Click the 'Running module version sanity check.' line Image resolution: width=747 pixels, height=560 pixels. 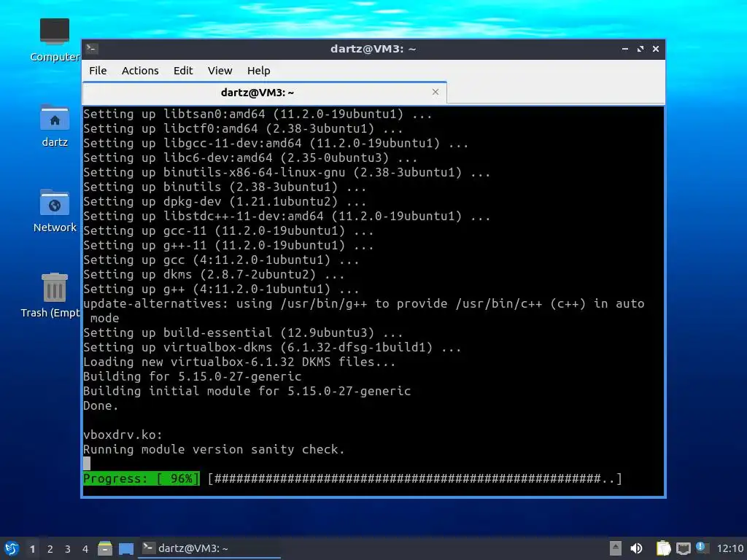(x=214, y=449)
